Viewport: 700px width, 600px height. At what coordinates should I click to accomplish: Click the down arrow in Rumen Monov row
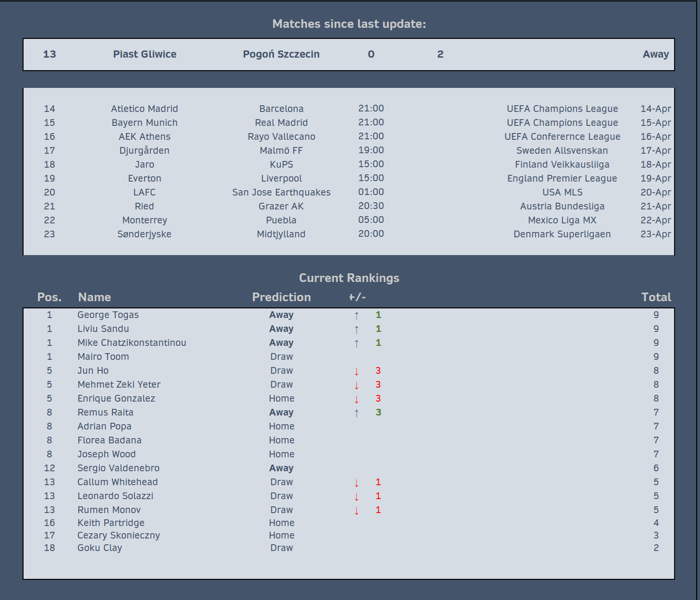click(356, 511)
